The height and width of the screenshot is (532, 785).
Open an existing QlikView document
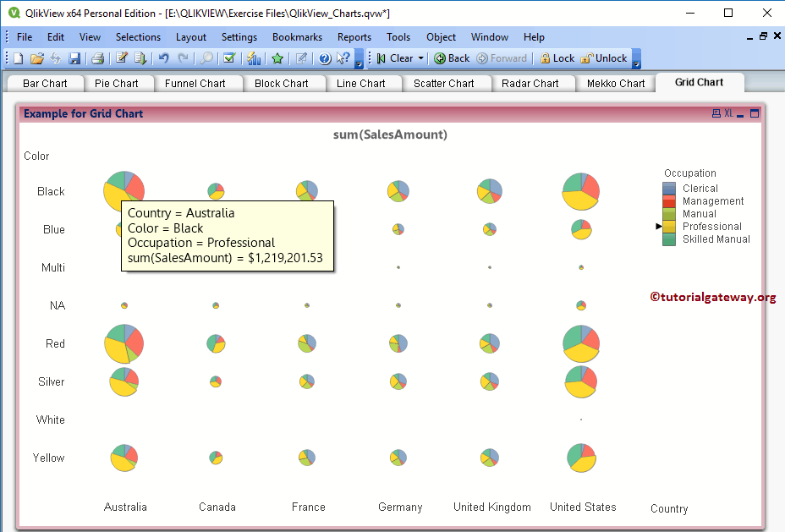pos(37,58)
